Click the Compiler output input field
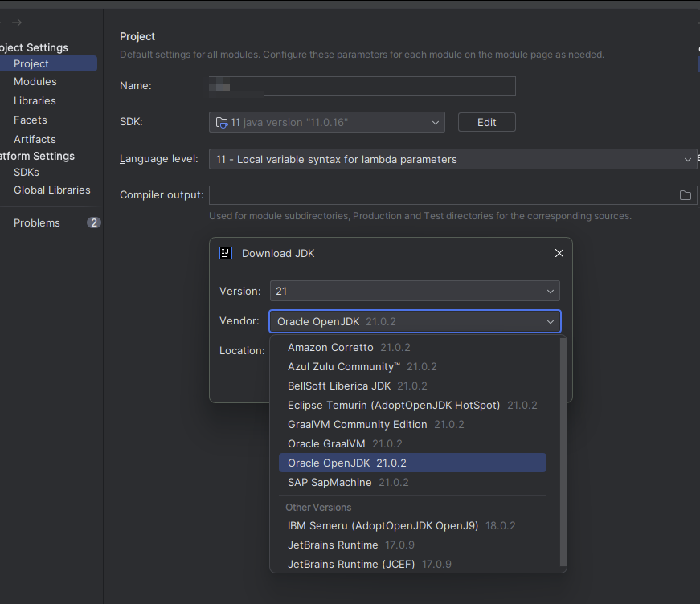 click(x=452, y=195)
